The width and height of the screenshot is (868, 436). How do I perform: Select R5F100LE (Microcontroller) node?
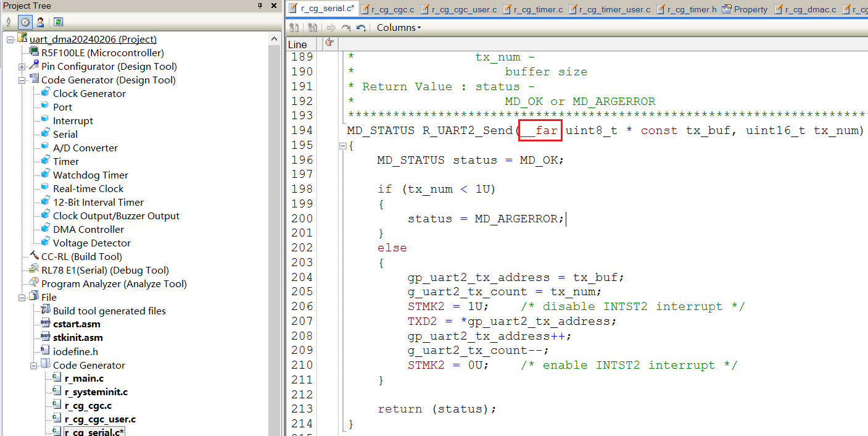(102, 52)
